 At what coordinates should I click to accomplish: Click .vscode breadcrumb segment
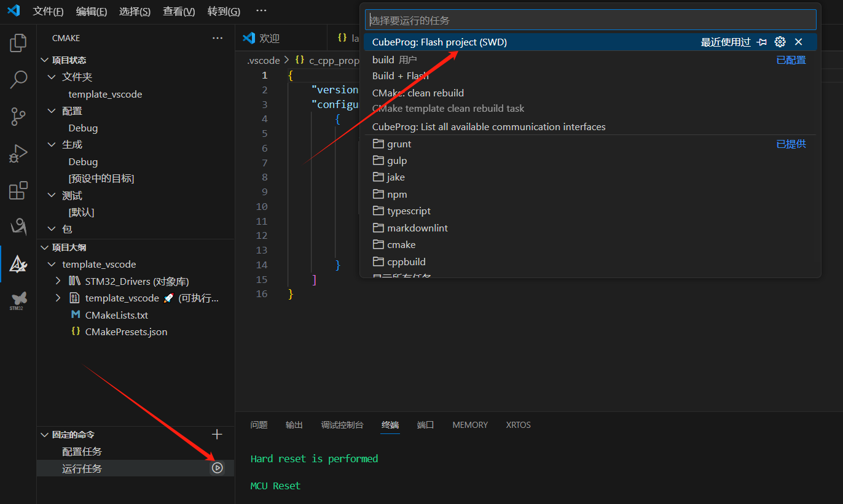263,60
